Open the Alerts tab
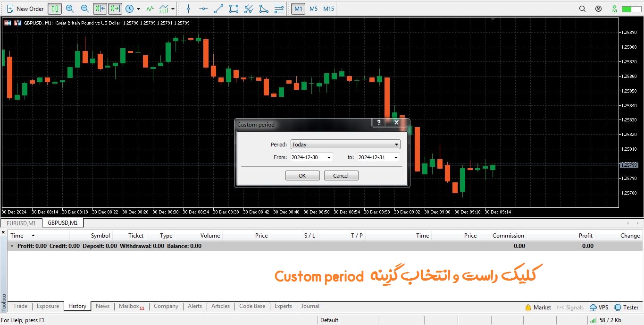Viewport: 644px width, 325px height. (195, 306)
